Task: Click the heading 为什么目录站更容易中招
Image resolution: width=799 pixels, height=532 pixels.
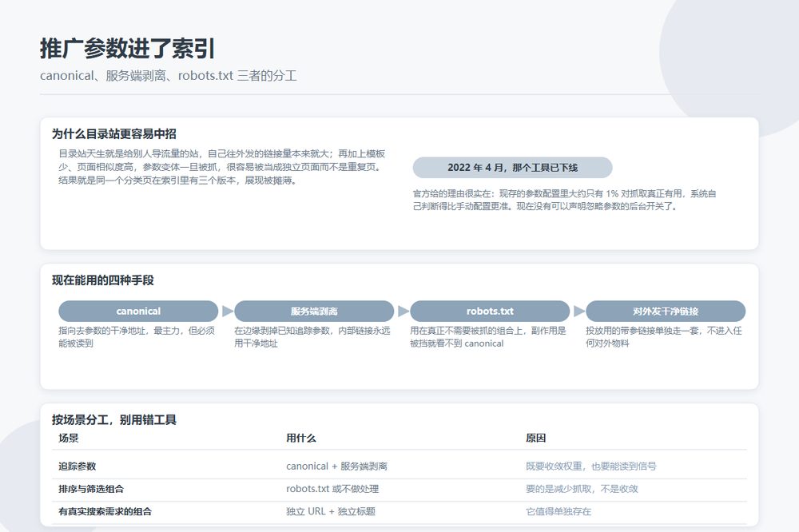Action: pos(114,134)
